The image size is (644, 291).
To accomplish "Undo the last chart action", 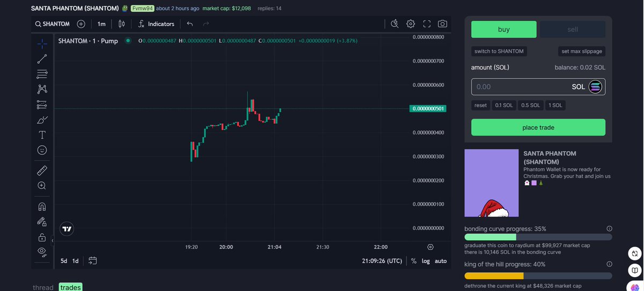I will point(190,24).
